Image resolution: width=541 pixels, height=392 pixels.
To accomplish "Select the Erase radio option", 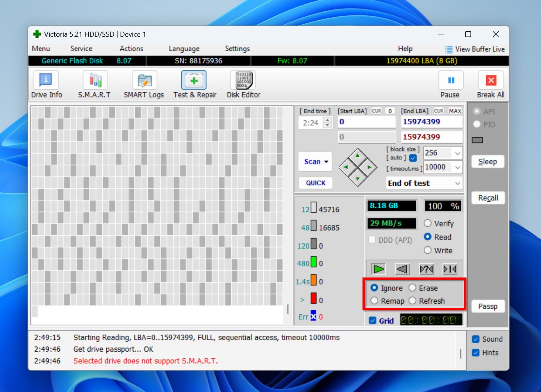I will click(412, 288).
